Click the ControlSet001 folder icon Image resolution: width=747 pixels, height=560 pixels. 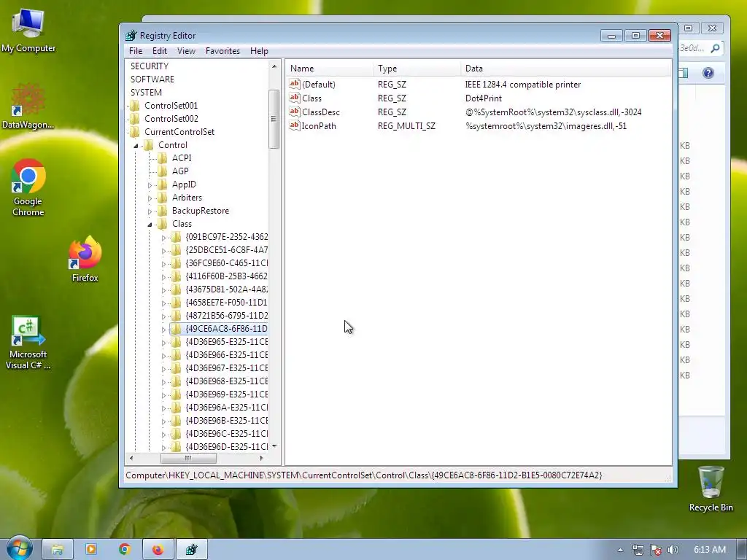[x=135, y=105]
